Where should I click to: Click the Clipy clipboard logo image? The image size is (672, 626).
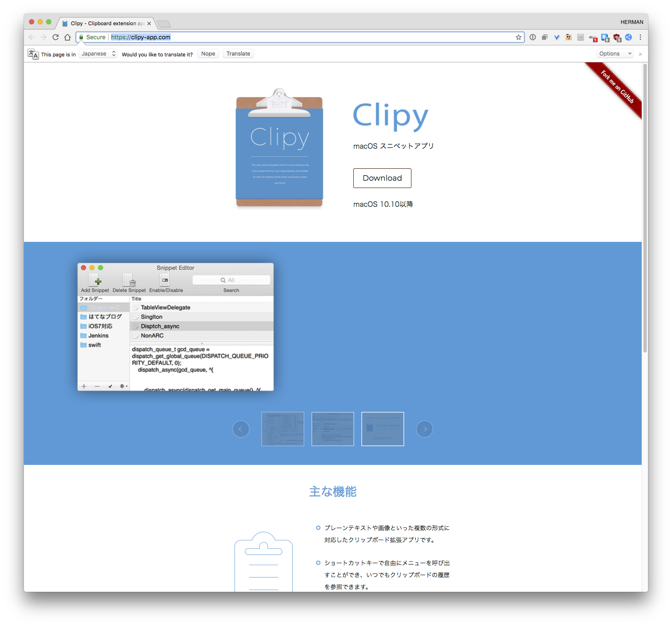(x=279, y=147)
